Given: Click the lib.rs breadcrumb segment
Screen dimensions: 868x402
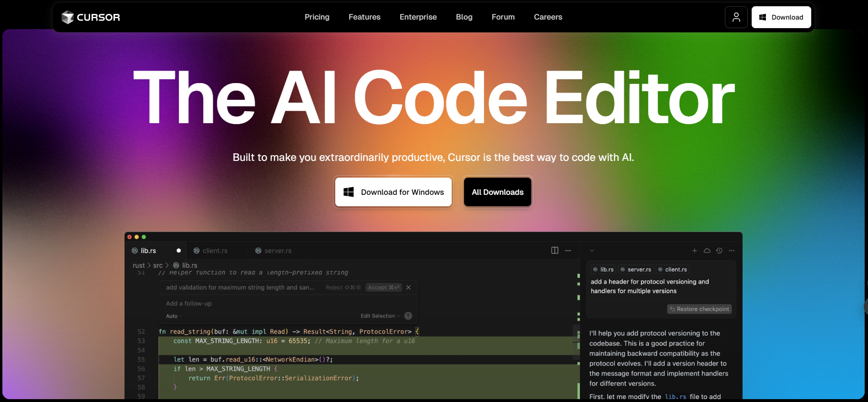Looking at the screenshot, I should tap(189, 265).
